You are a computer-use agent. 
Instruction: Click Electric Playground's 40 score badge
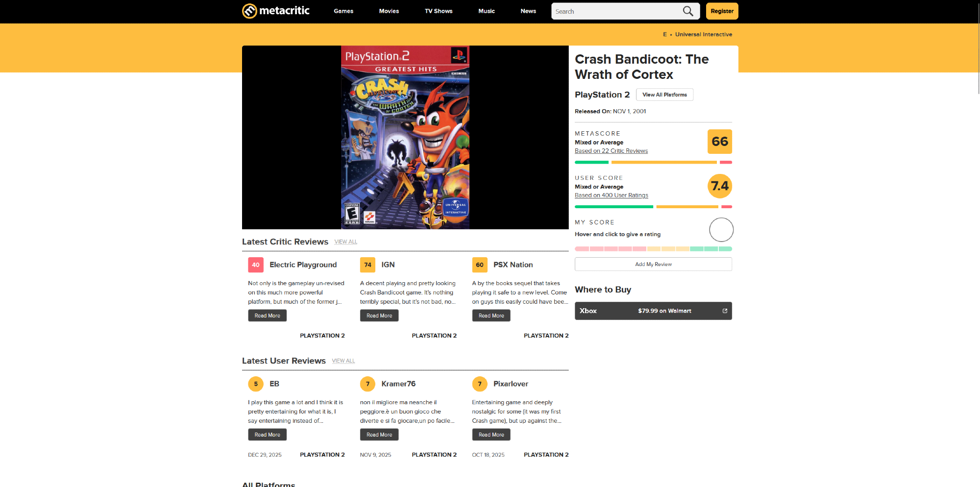coord(256,265)
